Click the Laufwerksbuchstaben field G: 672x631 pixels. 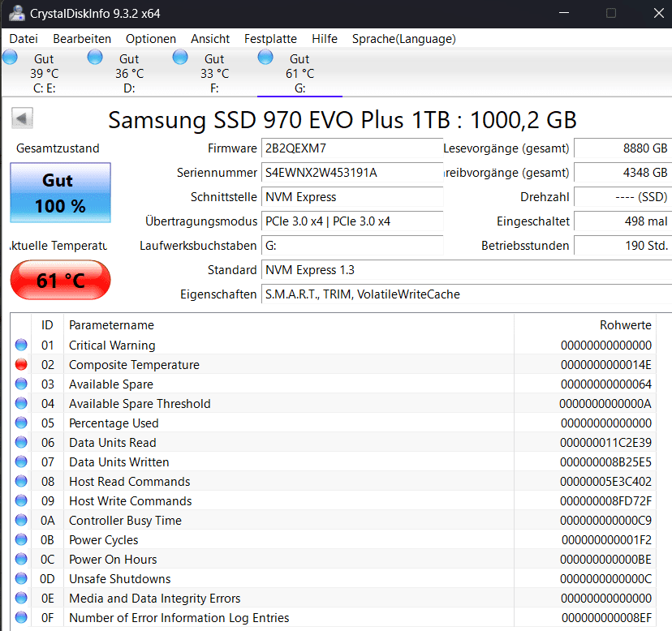point(352,246)
